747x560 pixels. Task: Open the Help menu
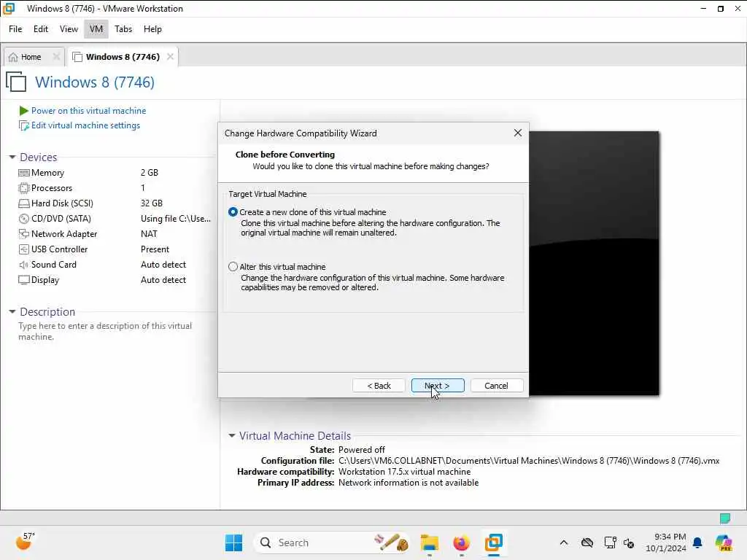click(152, 29)
